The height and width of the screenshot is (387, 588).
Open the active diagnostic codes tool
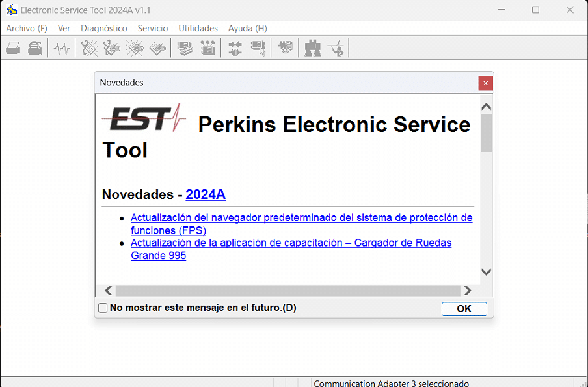(x=88, y=47)
